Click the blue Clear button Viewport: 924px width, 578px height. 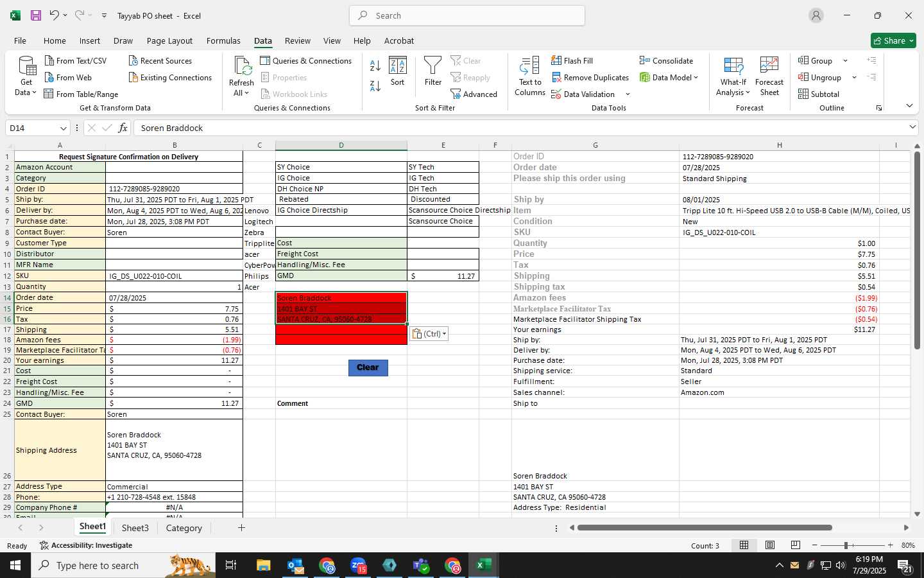[x=368, y=367]
